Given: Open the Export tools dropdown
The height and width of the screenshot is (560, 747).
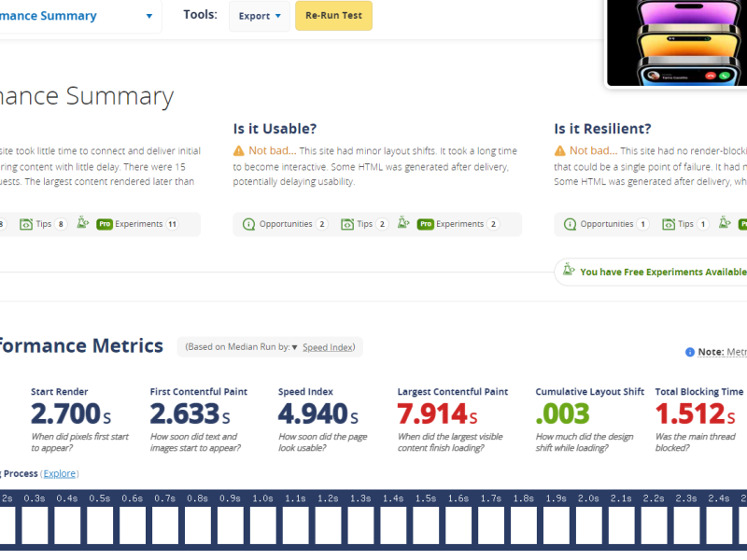Looking at the screenshot, I should (x=260, y=16).
